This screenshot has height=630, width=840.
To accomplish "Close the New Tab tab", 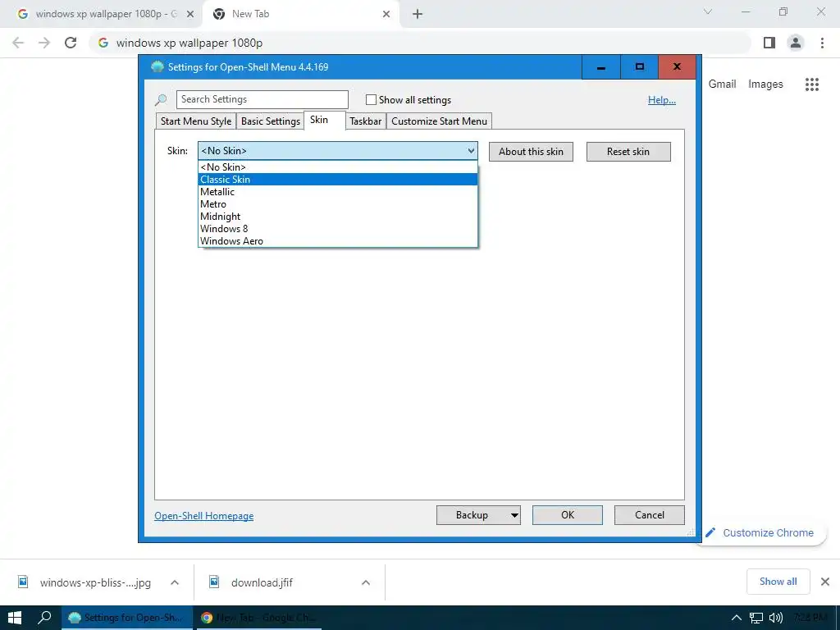I will point(386,14).
